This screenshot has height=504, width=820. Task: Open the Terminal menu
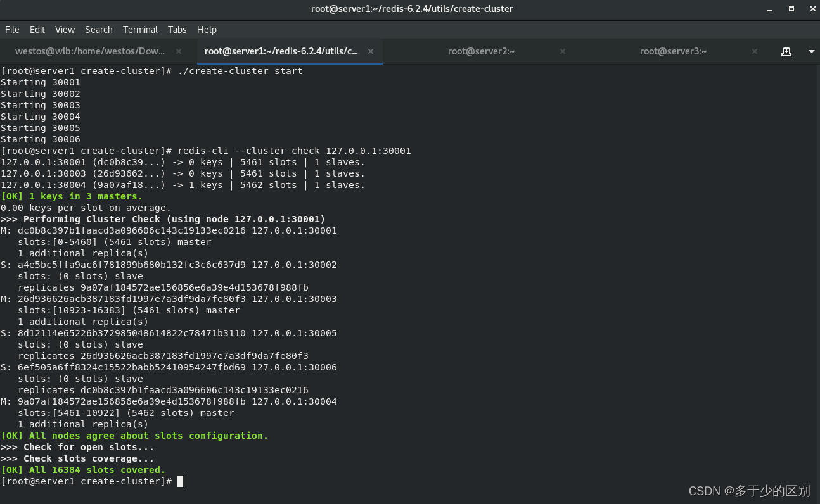click(x=140, y=30)
